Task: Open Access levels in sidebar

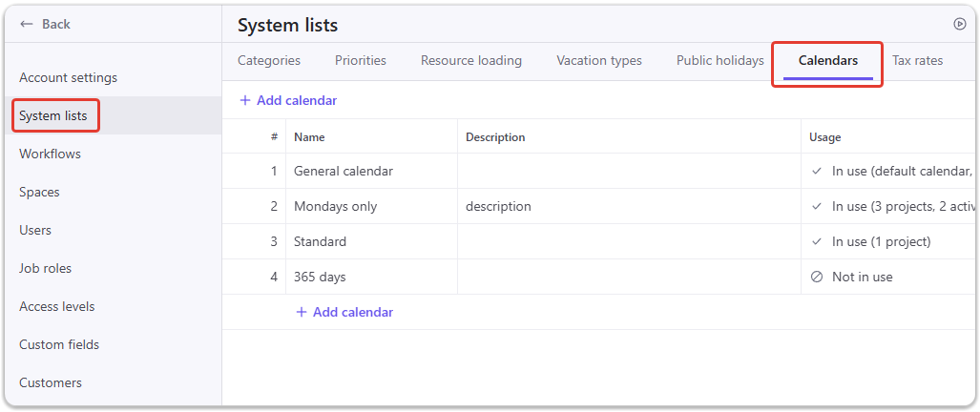Action: 57,306
